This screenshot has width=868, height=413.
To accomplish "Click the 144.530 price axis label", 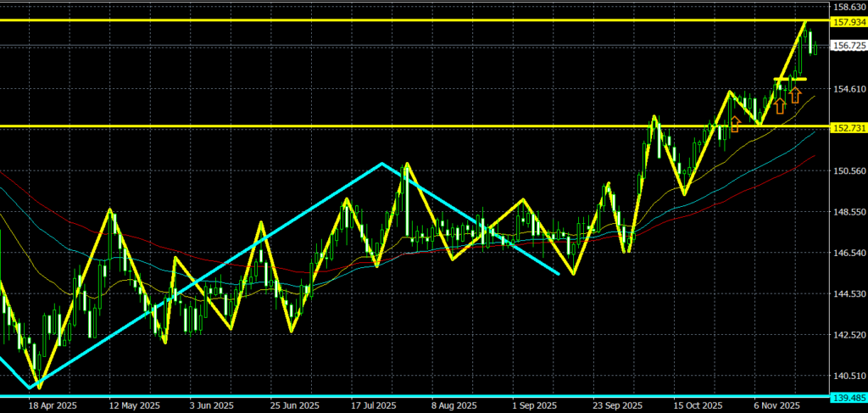I will (x=849, y=293).
